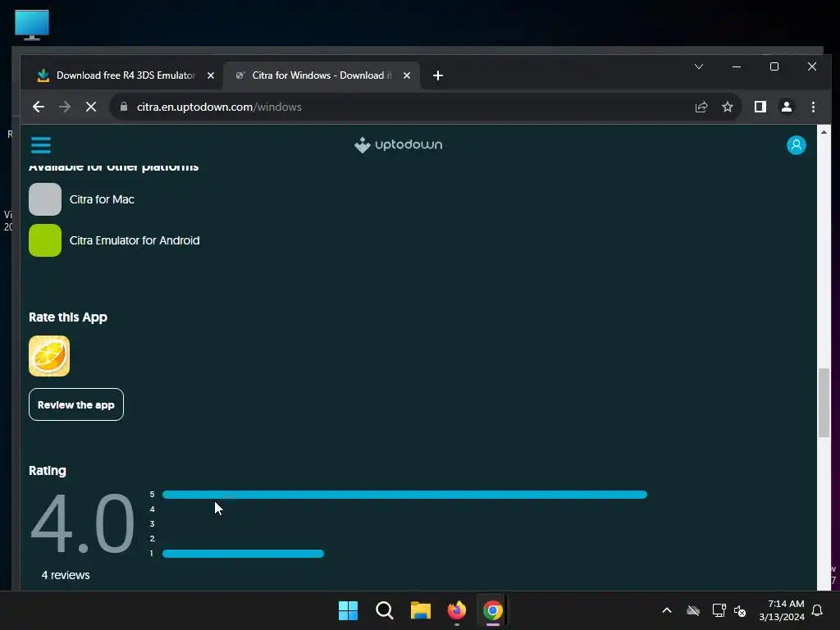The image size is (840, 630).
Task: Open Citra Emulator for Android link
Action: pos(135,240)
